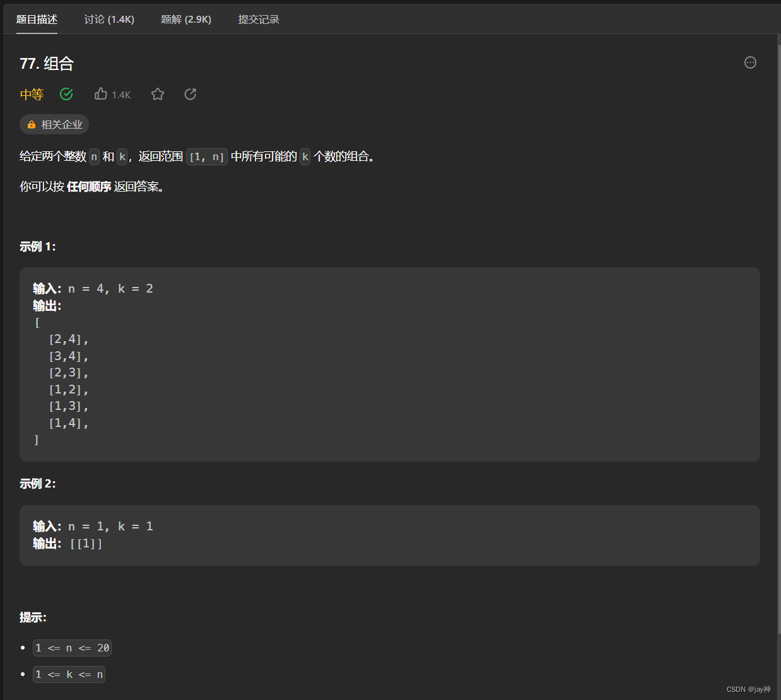The image size is (781, 700).
Task: Click the feedback circular arrow icon
Action: [x=190, y=93]
